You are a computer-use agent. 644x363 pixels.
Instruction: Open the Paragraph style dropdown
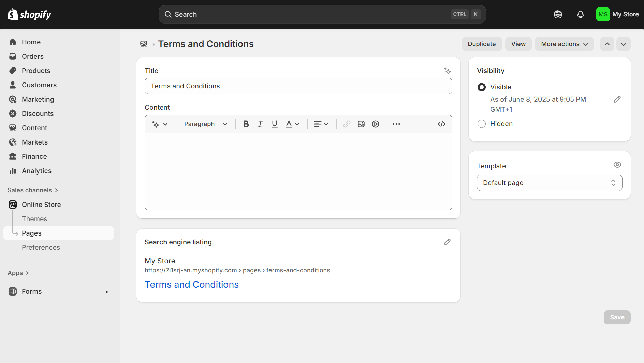pyautogui.click(x=205, y=124)
